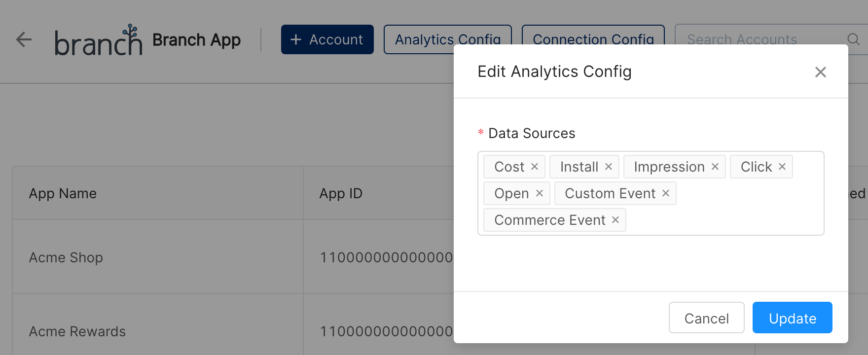Remove the Click data source tag
Viewport: 868px width, 355px height.
pyautogui.click(x=782, y=167)
